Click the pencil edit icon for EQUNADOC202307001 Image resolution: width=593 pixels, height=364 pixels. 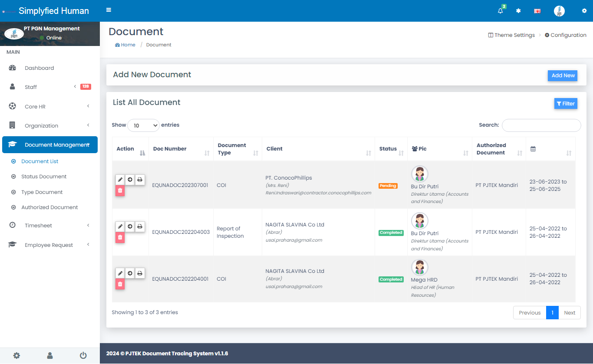[120, 180]
